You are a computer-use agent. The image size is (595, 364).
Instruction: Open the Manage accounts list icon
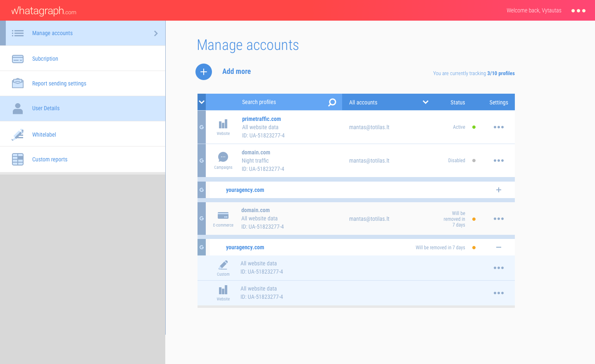coord(18,33)
